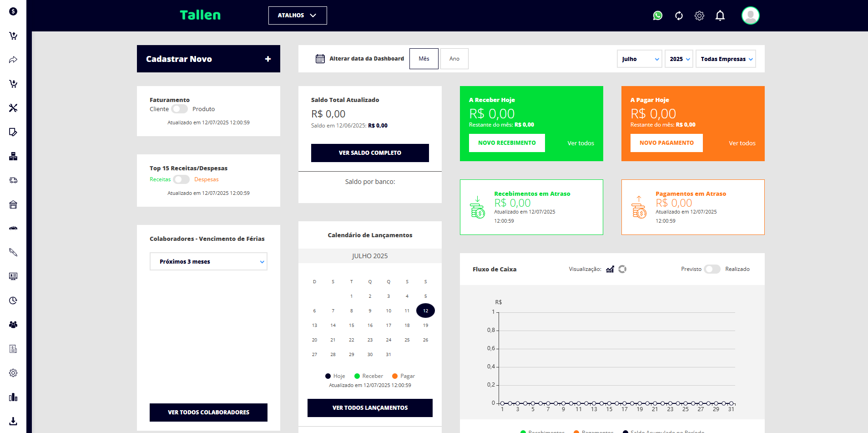Viewport: 868px width, 433px height.
Task: Click the warehouse garage sidebar icon
Action: pyautogui.click(x=13, y=204)
